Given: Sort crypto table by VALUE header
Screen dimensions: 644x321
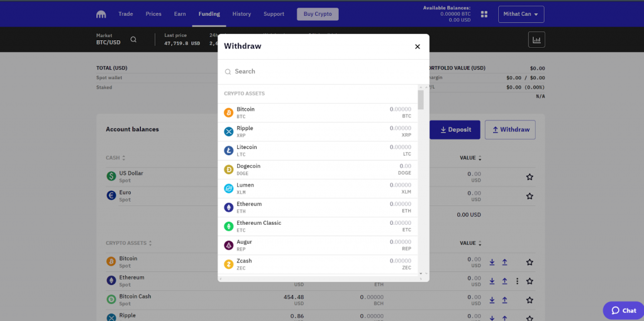Looking at the screenshot, I should 470,243.
